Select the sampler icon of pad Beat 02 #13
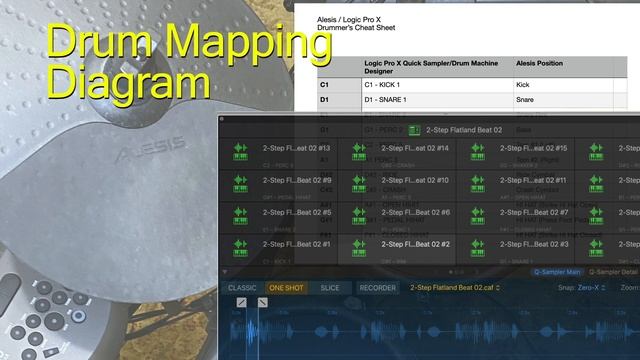This screenshot has width=640, height=360. click(240, 151)
